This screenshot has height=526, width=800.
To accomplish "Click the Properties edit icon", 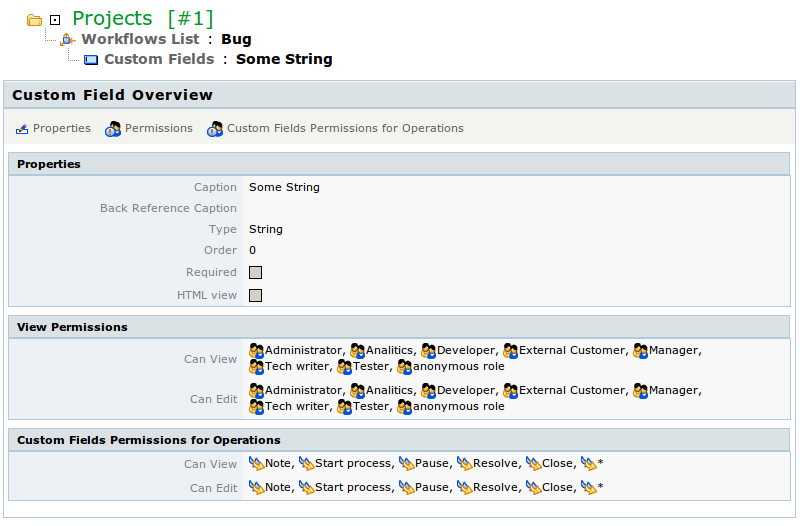I will point(22,129).
